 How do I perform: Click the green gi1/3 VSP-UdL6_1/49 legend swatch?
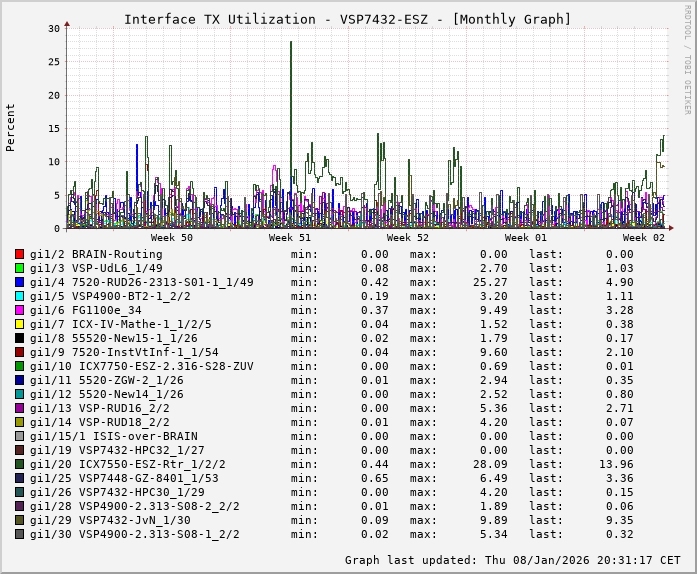coord(19,268)
